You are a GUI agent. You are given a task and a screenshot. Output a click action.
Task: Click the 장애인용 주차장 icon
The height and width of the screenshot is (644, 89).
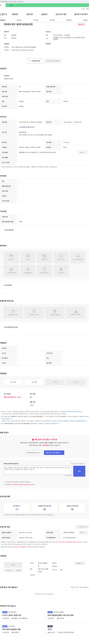coord(13,313)
